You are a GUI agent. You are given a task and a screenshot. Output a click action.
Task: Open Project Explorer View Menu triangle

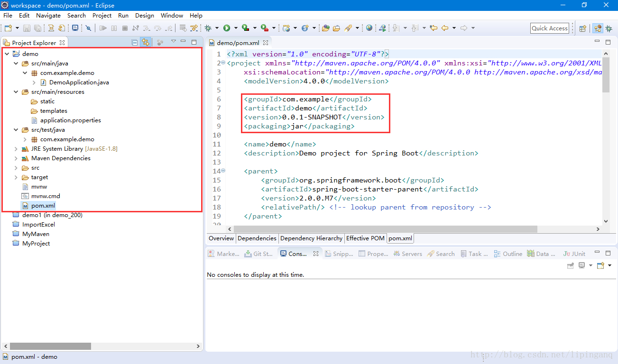pos(174,42)
